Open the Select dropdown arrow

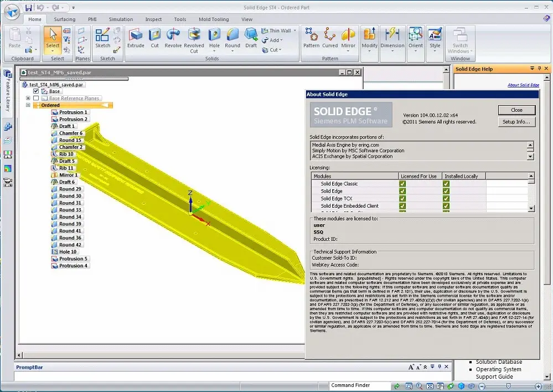53,51
